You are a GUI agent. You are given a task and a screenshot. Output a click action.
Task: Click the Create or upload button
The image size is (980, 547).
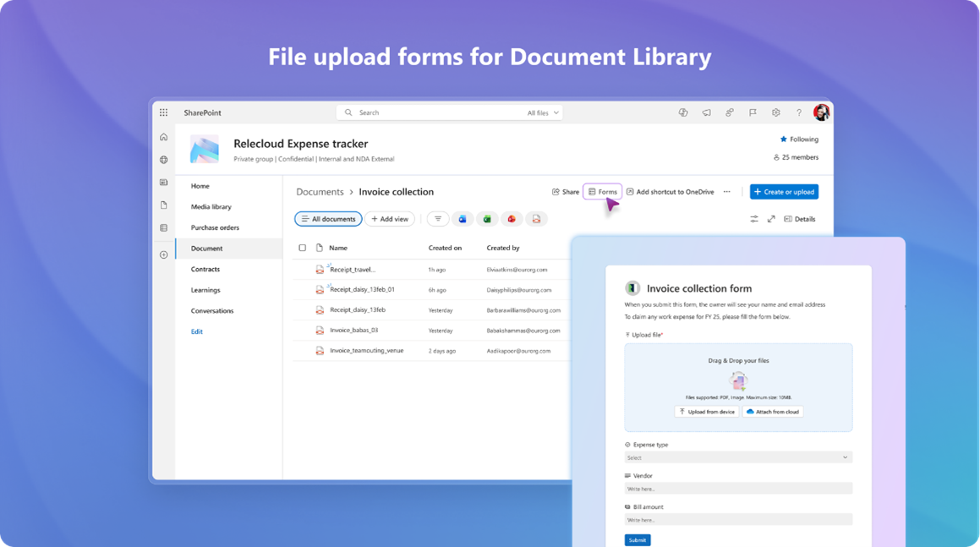tap(784, 192)
